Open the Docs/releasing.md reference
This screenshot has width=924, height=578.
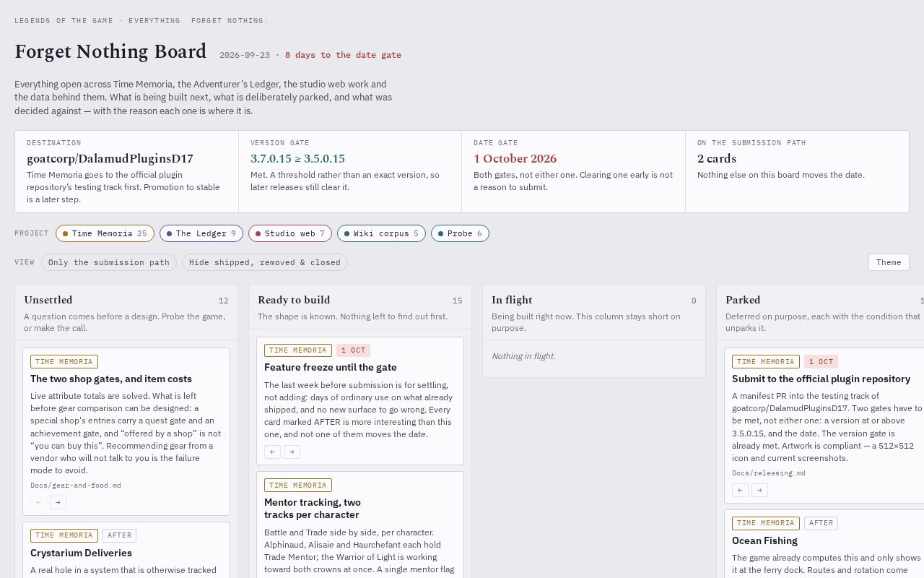(x=769, y=473)
